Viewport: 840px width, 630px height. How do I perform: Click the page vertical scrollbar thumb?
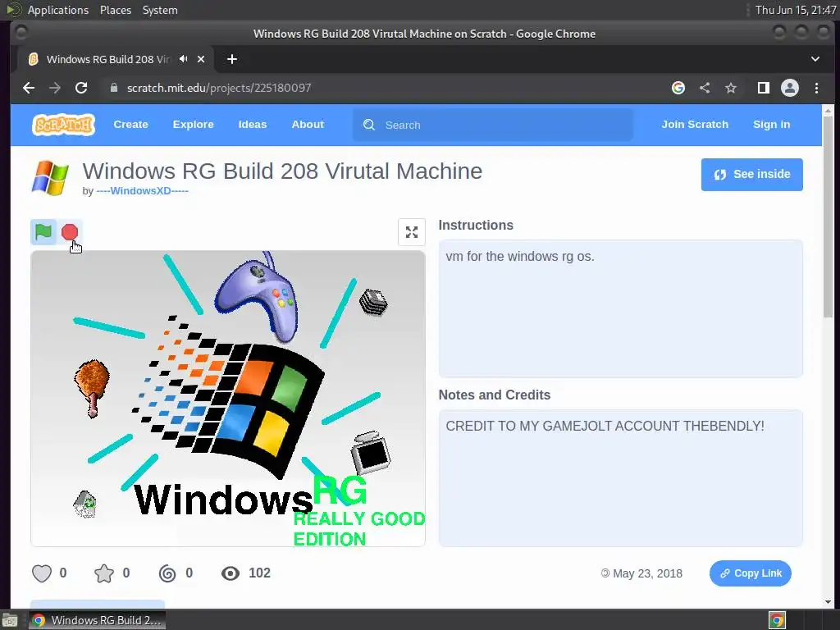828,217
